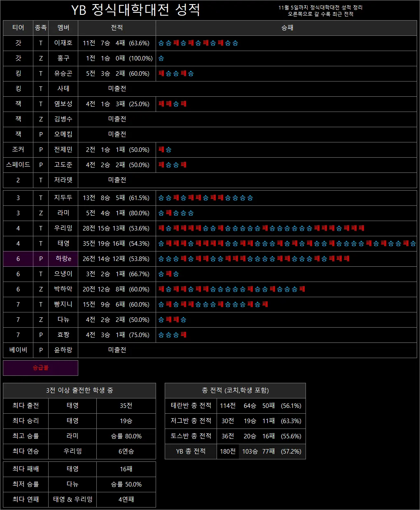The height and width of the screenshot is (510, 420).
Task: Click the 승급룰 button
Action: click(40, 368)
